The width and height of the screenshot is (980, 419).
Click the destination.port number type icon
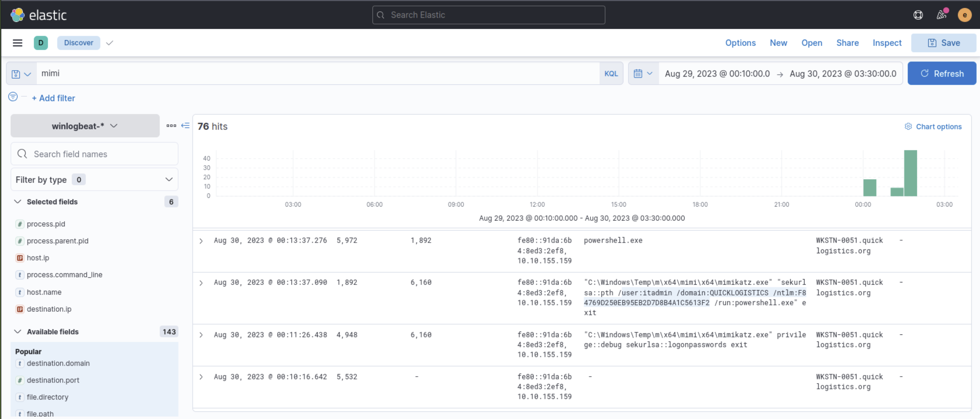20,380
